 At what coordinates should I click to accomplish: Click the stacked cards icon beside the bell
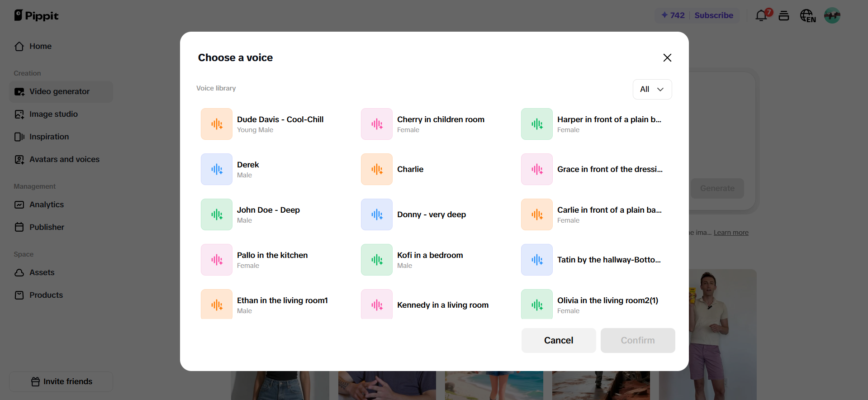[x=784, y=16]
